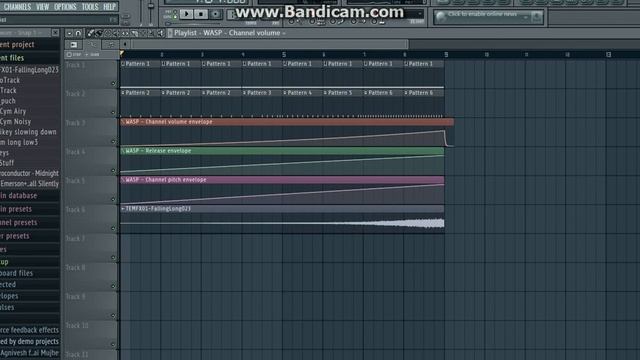
Task: Open the playlist options menu icon
Action: [x=69, y=33]
